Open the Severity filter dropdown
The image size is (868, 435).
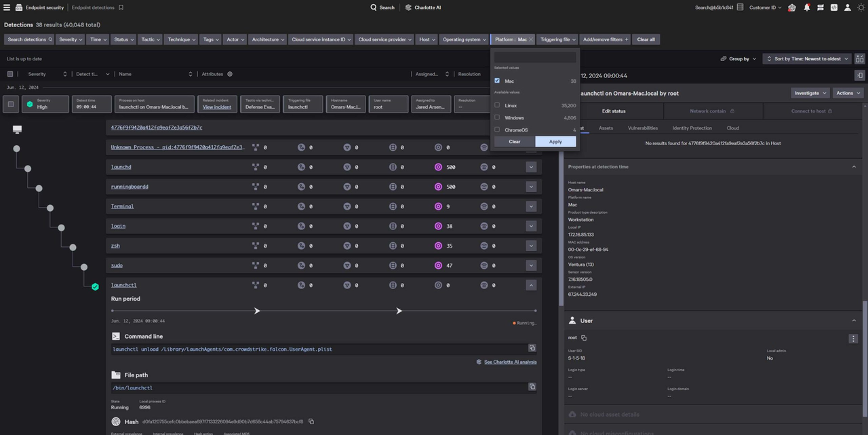point(70,39)
